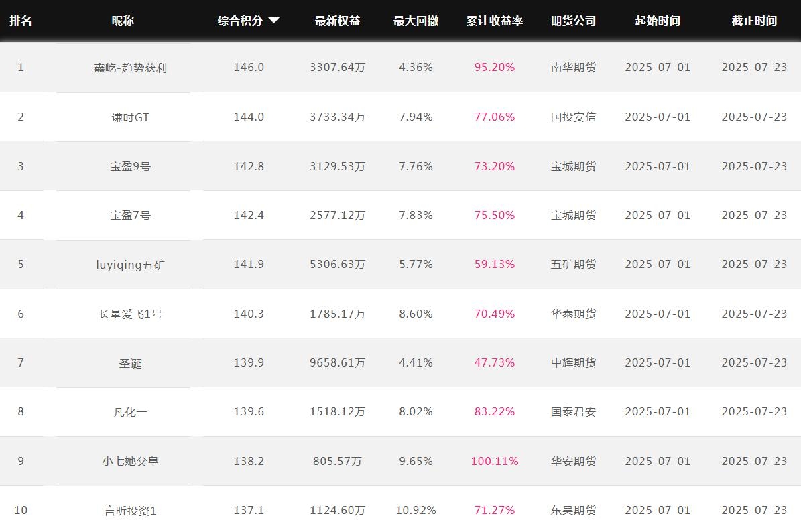Click the 期货公司 column header
The height and width of the screenshot is (532, 801).
click(x=573, y=21)
